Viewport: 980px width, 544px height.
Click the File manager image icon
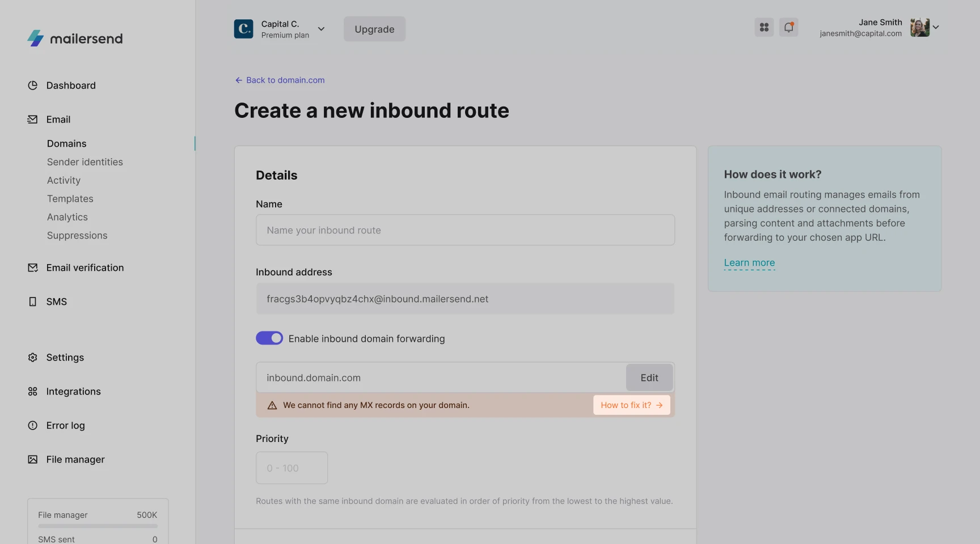coord(33,460)
